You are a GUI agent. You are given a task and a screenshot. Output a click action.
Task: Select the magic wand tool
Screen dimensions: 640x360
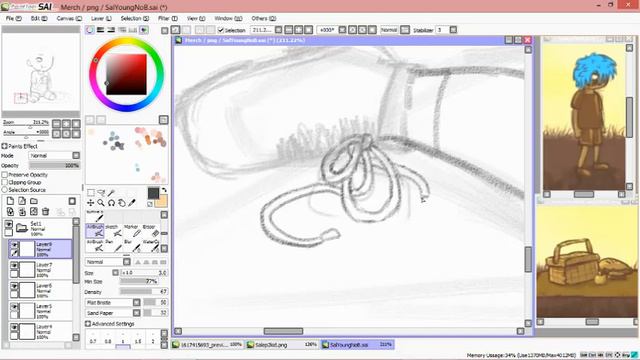point(111,193)
